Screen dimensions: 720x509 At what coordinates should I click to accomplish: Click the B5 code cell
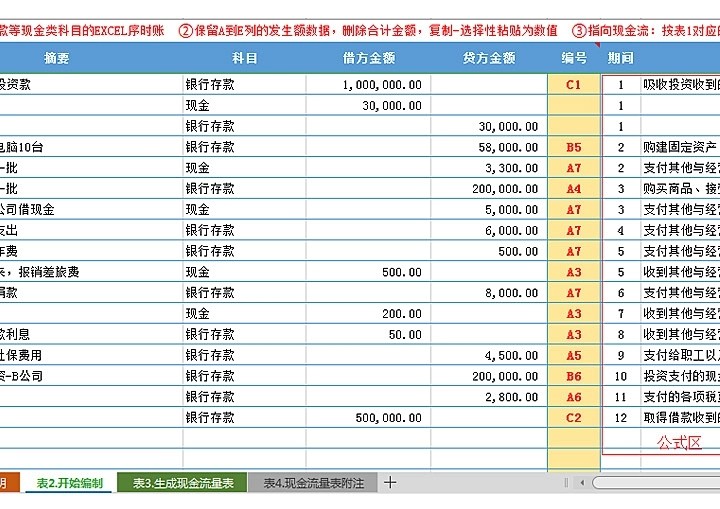click(574, 147)
